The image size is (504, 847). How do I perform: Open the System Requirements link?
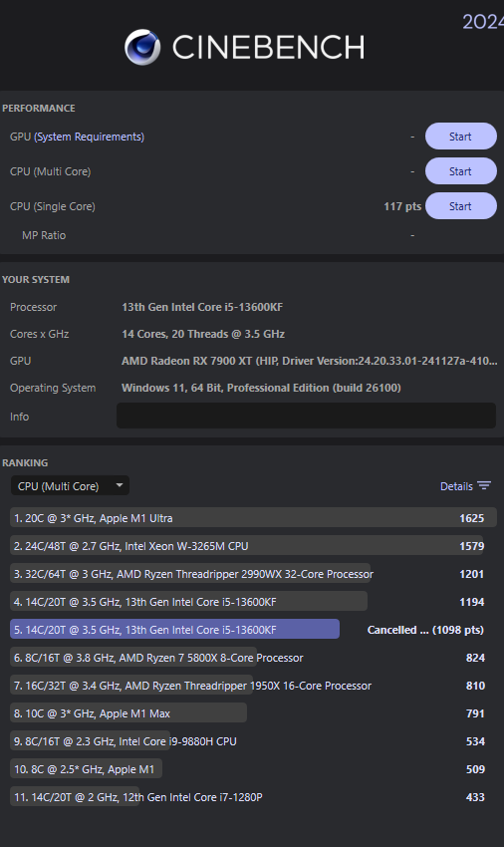89,137
